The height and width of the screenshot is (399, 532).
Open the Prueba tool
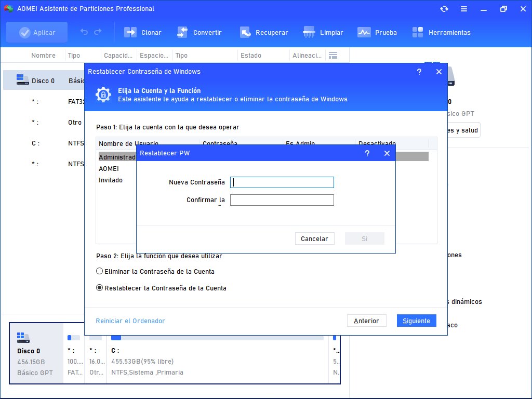(377, 33)
